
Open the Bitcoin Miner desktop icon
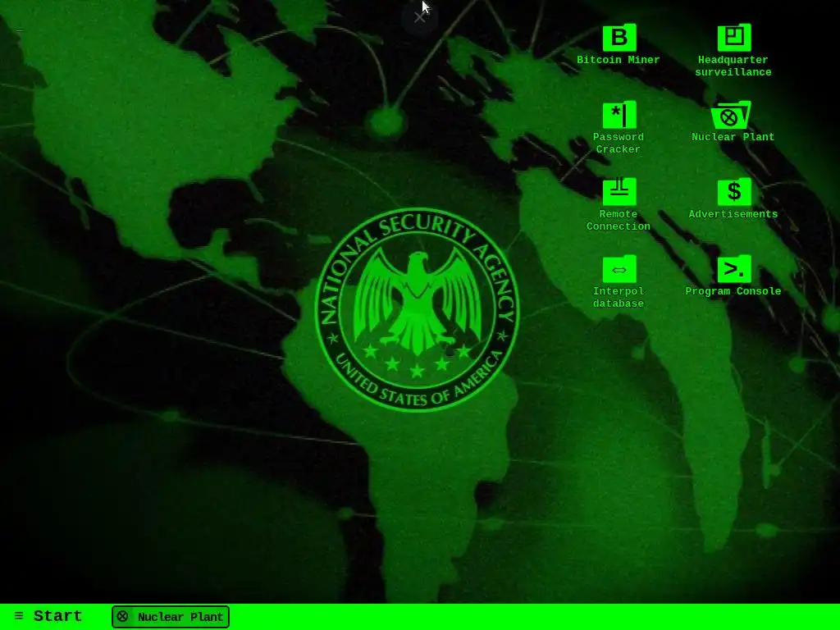[x=619, y=38]
